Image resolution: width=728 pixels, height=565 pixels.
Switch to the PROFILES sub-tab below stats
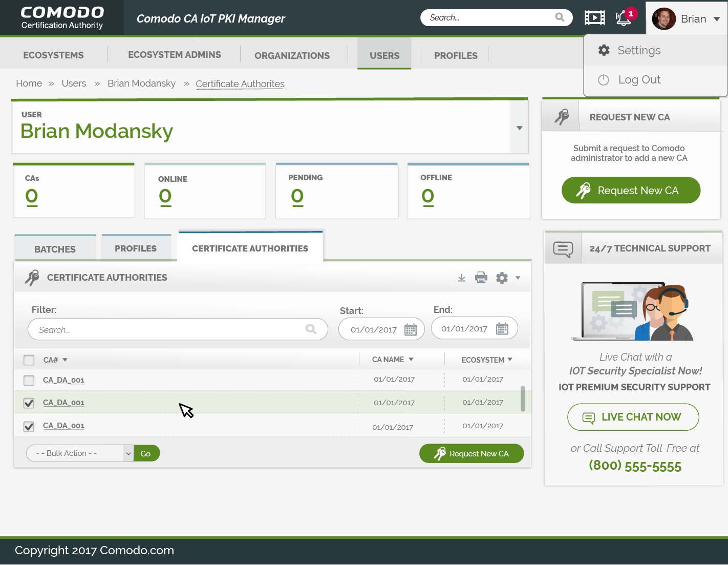(136, 248)
